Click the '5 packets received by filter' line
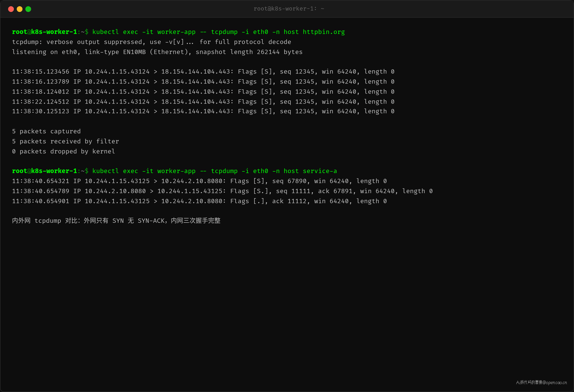 pyautogui.click(x=66, y=141)
